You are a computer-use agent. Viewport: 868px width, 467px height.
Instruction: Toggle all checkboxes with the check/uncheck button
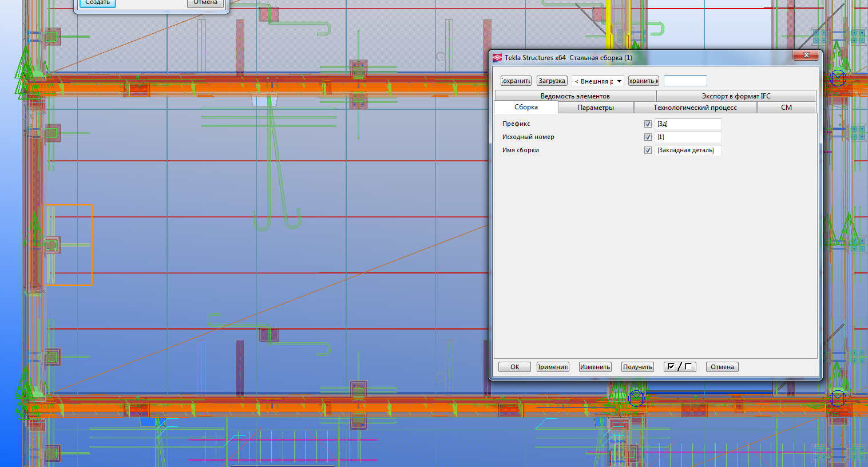(679, 367)
